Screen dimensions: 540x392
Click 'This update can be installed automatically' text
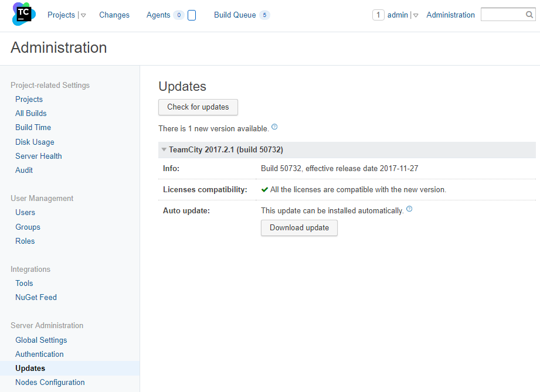pyautogui.click(x=332, y=210)
